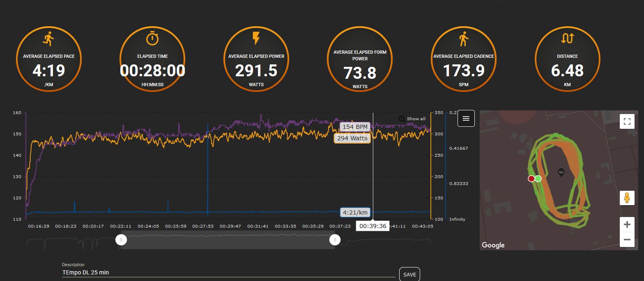Reset chart zoom with Show all
This screenshot has width=644, height=281.
tap(412, 119)
